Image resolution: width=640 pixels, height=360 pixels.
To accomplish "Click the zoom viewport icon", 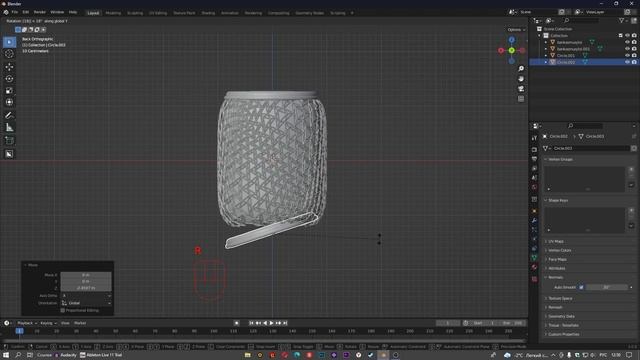I will pyautogui.click(x=521, y=69).
